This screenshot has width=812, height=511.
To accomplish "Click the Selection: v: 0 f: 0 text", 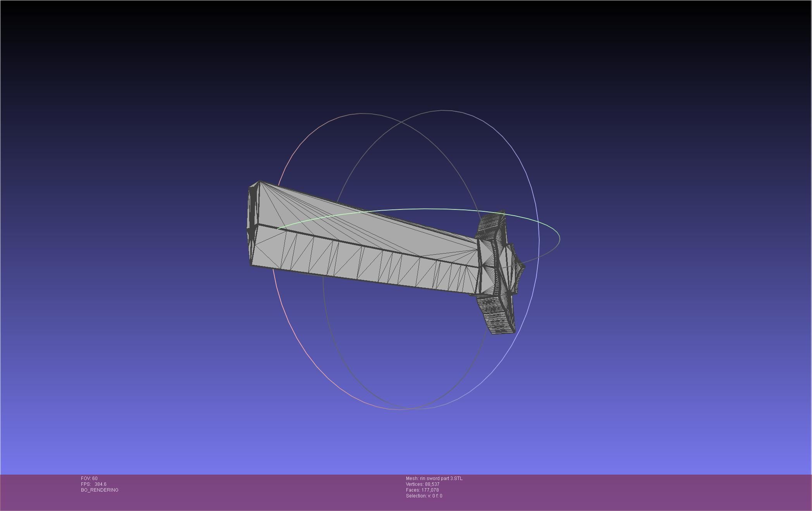I will (x=424, y=496).
